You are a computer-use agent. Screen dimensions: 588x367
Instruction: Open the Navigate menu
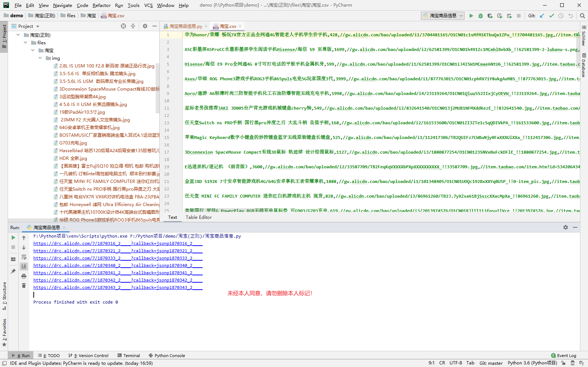[x=63, y=5]
